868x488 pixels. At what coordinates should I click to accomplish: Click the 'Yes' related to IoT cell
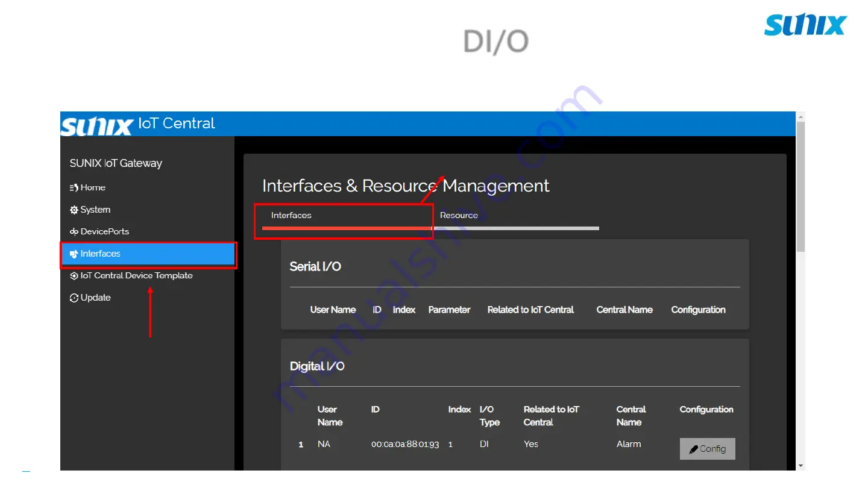[x=531, y=444]
